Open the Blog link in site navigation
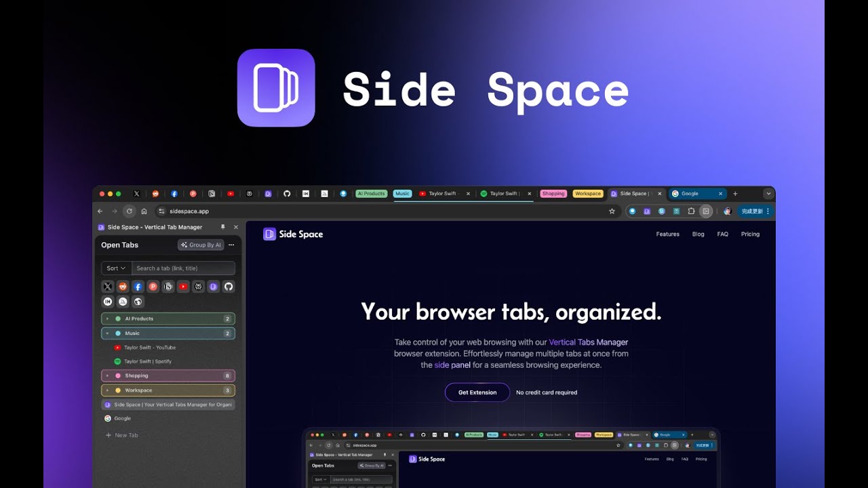 [698, 234]
